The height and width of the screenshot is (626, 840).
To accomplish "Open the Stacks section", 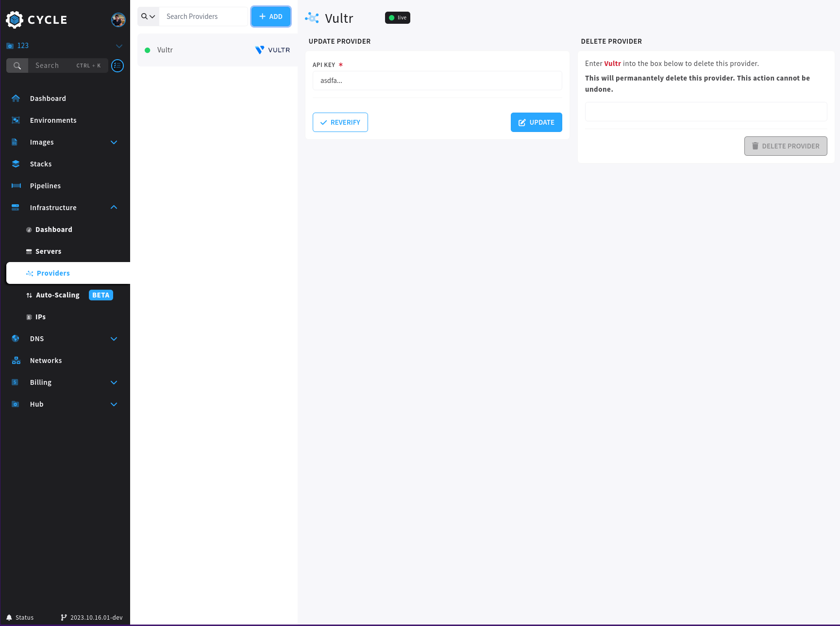I will [41, 164].
